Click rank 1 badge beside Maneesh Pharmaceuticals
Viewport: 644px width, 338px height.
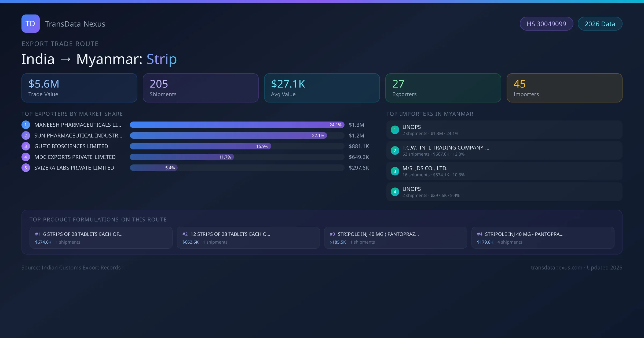click(26, 125)
